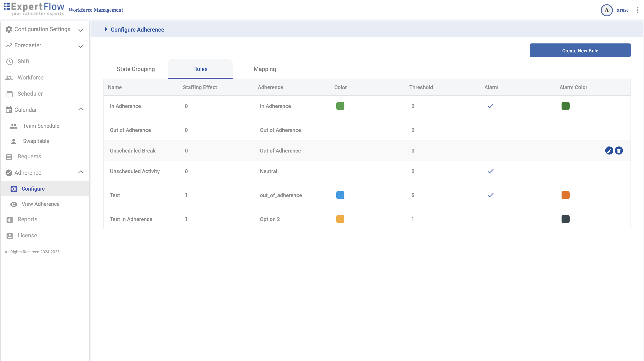This screenshot has height=361, width=644.
Task: Switch to the State Grouping tab
Action: [136, 69]
